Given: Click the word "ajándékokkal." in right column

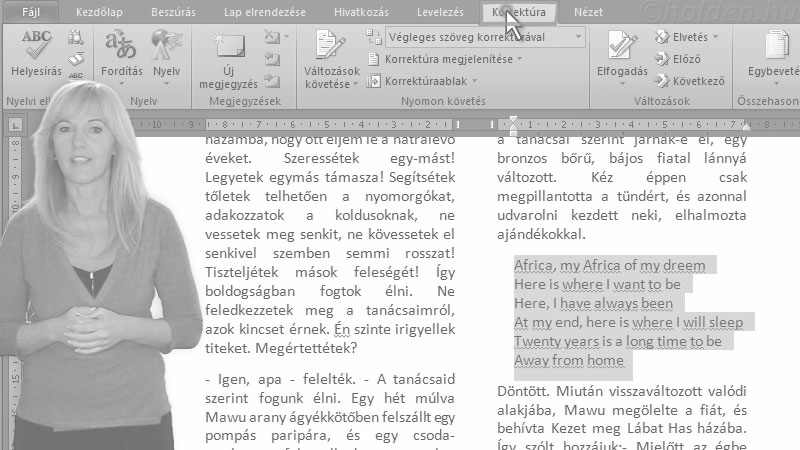Looking at the screenshot, I should tap(541, 235).
